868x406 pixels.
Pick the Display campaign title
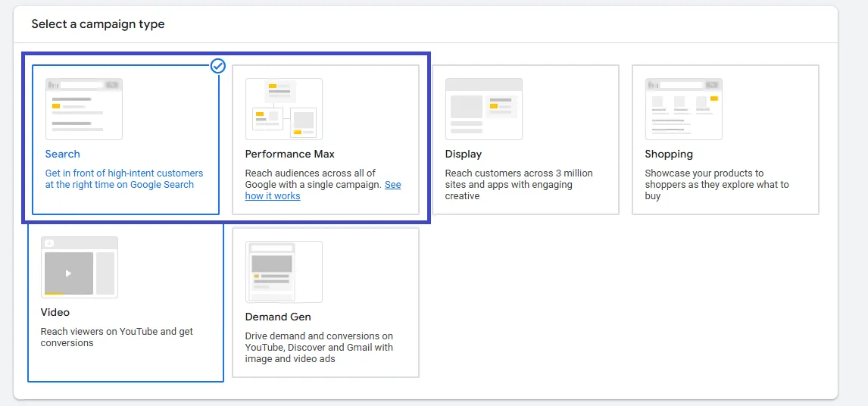coord(464,154)
